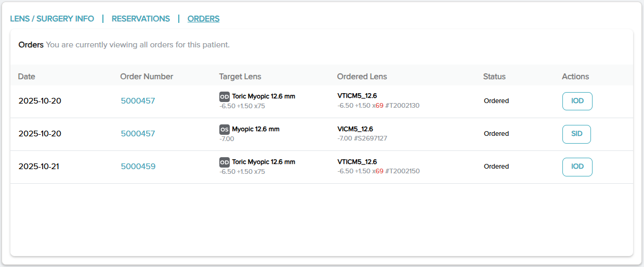Switch to the Reservations tab
644x267 pixels.
pyautogui.click(x=141, y=19)
